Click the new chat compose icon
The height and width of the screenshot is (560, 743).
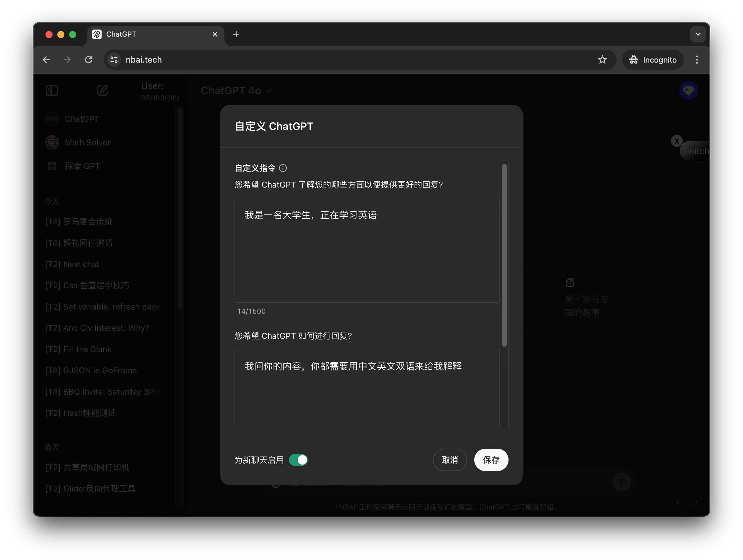[x=102, y=90]
